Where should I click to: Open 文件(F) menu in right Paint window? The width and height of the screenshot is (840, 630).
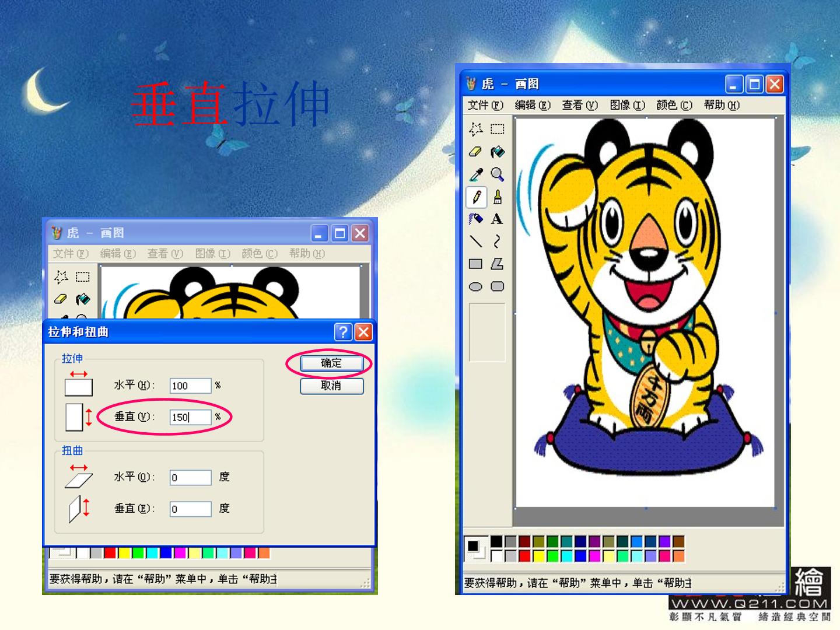[x=485, y=105]
